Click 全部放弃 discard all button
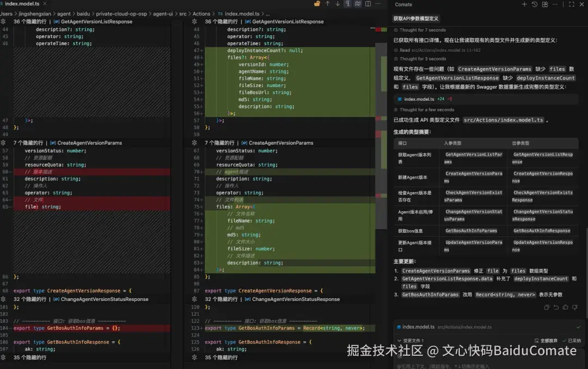The image size is (588, 369). [546, 341]
